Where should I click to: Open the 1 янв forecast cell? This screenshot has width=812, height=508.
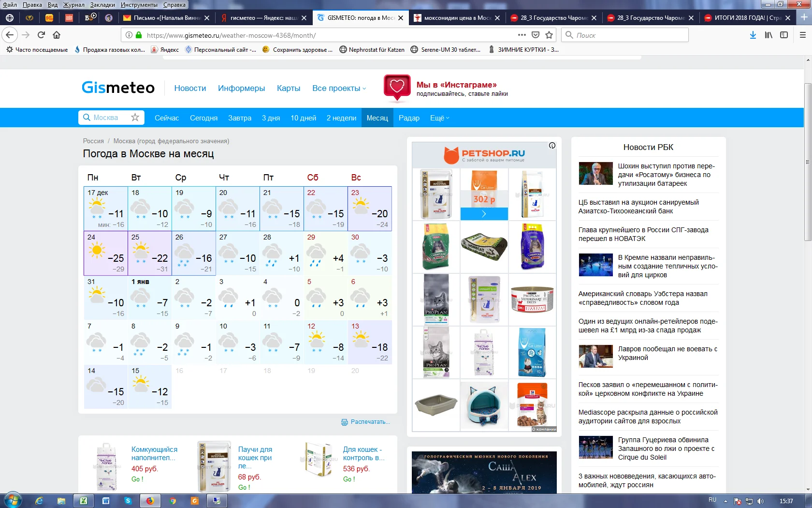tap(150, 298)
